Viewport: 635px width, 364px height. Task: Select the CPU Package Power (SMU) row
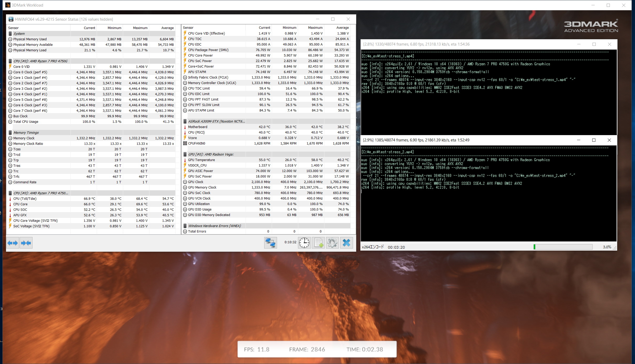click(x=266, y=50)
